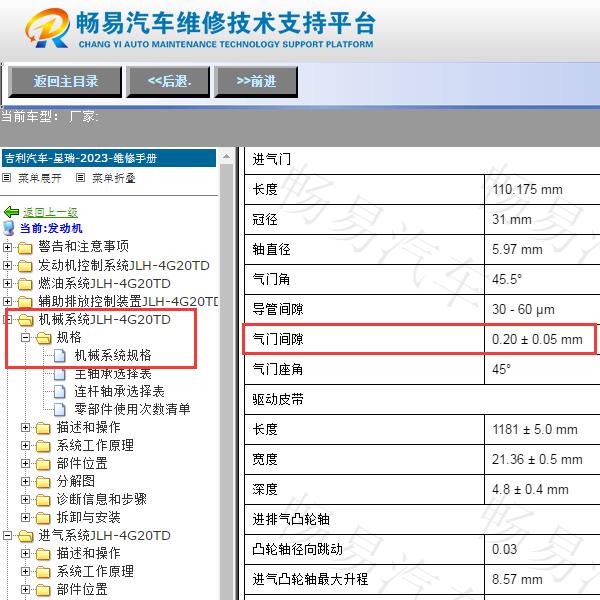Image resolution: width=600 pixels, height=600 pixels.
Task: Select the 导管间隙 row label
Action: click(278, 309)
